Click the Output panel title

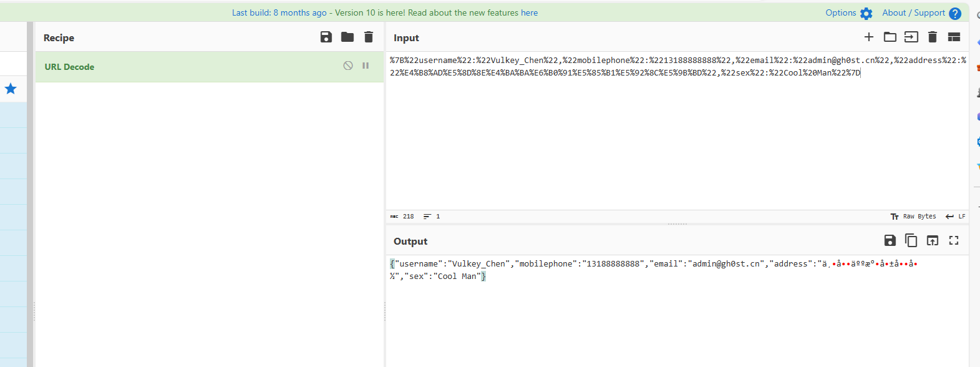pyautogui.click(x=410, y=241)
